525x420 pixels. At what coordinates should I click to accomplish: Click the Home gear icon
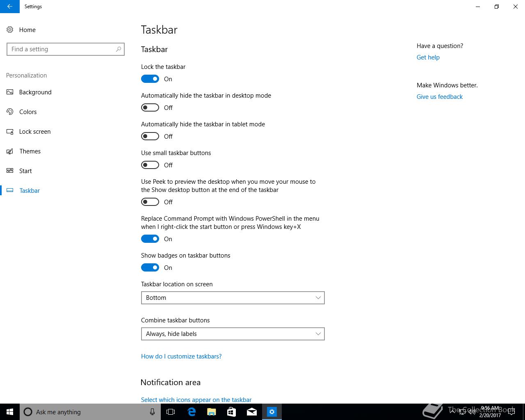pyautogui.click(x=10, y=30)
